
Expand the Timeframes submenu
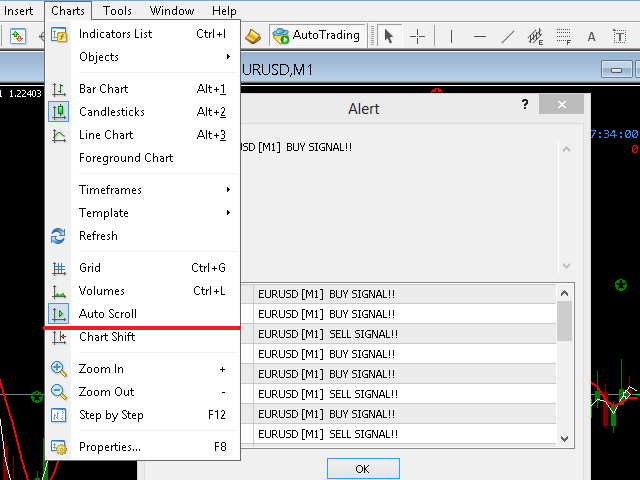click(x=142, y=190)
